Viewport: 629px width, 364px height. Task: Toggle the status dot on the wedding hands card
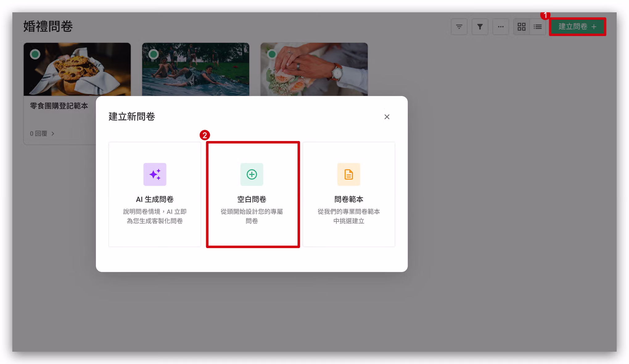[x=272, y=54]
